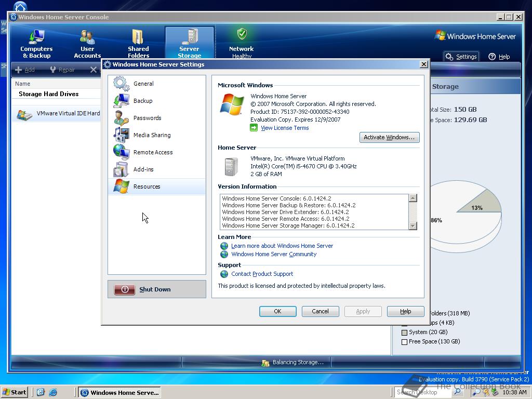Click globe icon beside Windows Home Server Community
The image size is (532, 399).
point(224,254)
